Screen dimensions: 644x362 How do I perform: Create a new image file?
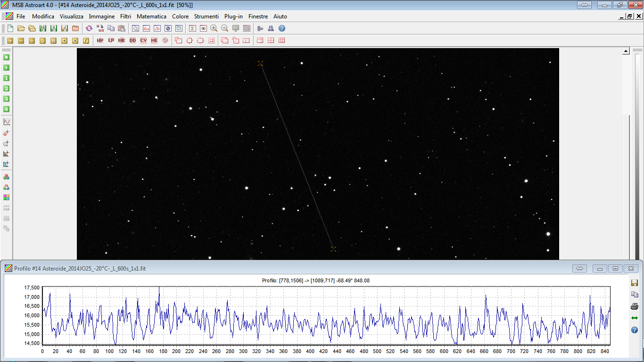pos(10,28)
